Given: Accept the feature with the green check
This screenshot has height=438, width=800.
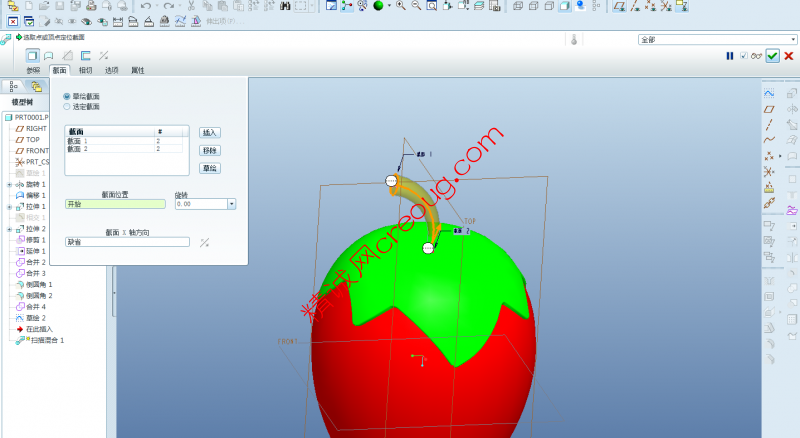Looking at the screenshot, I should (x=772, y=56).
